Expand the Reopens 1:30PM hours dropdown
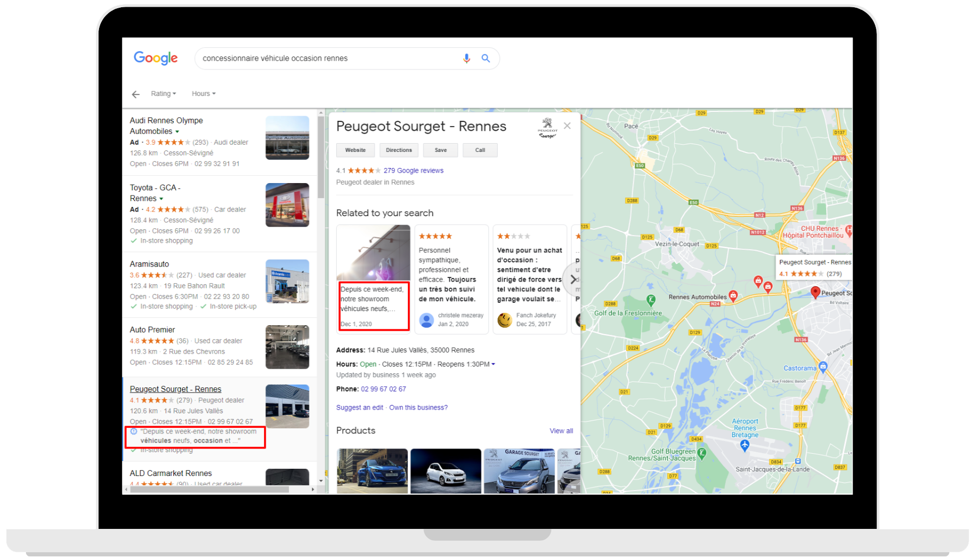The height and width of the screenshot is (560, 976). (x=493, y=363)
